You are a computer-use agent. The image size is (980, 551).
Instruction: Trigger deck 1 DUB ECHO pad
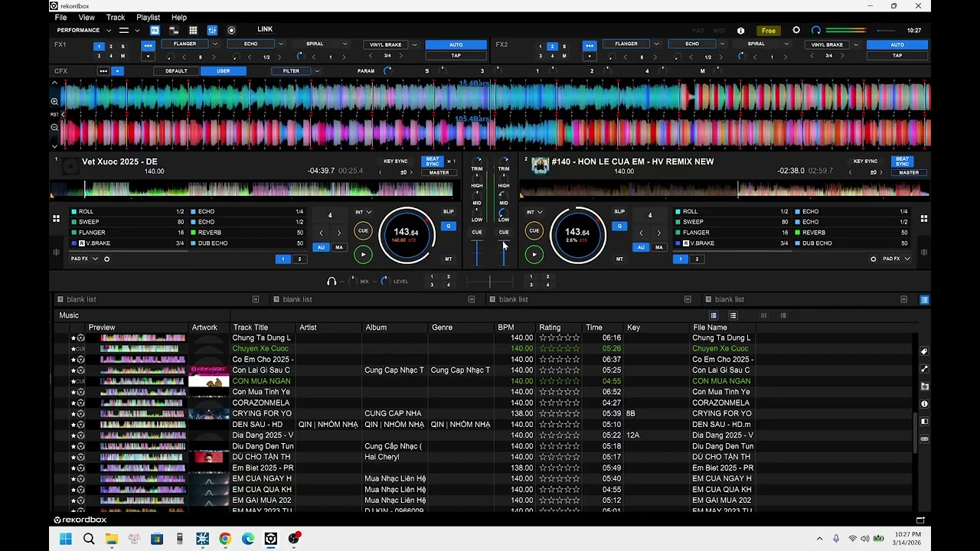[247, 243]
